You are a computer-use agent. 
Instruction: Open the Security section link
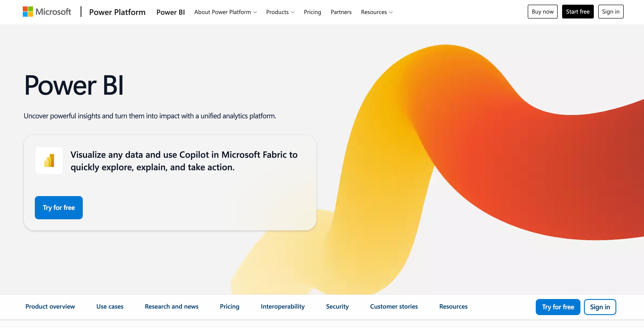pyautogui.click(x=337, y=306)
